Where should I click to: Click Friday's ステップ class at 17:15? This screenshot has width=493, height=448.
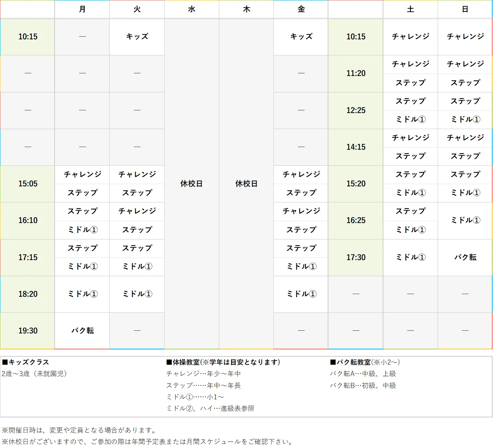click(x=301, y=248)
